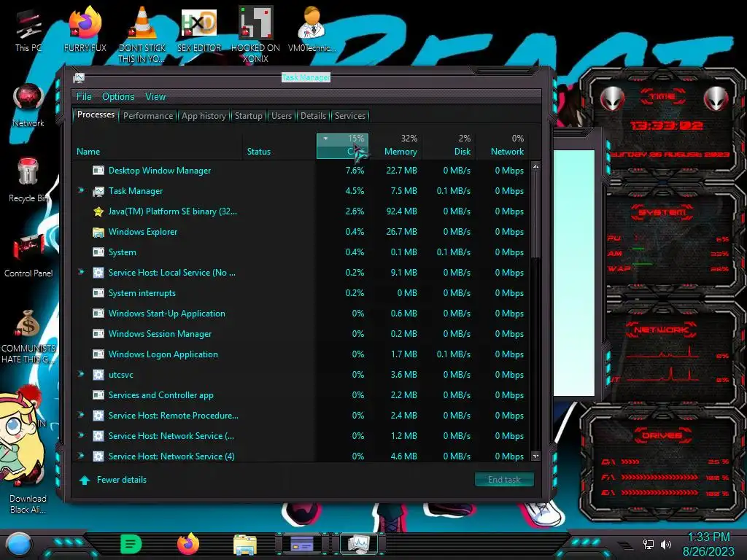
Task: Click the volume speaker tray icon
Action: (x=665, y=544)
